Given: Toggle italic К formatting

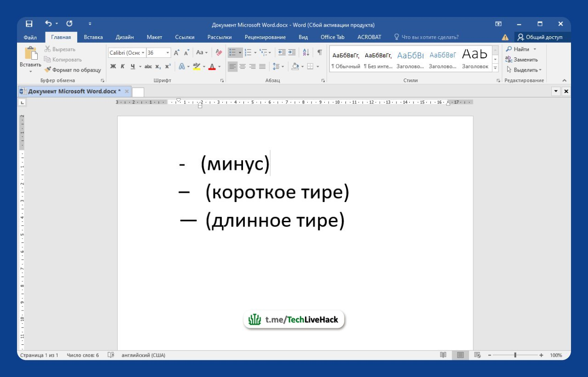Looking at the screenshot, I should (123, 67).
